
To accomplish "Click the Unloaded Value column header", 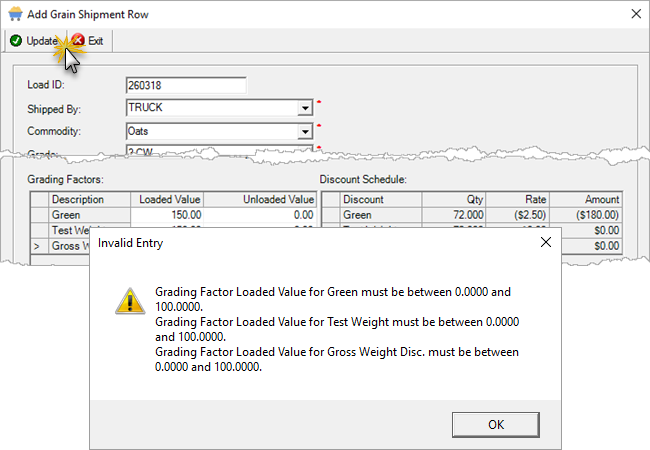I will (x=260, y=199).
